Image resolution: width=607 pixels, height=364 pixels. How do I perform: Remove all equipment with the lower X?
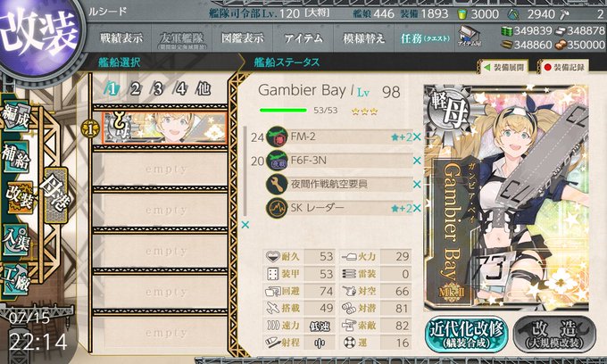tap(245, 225)
